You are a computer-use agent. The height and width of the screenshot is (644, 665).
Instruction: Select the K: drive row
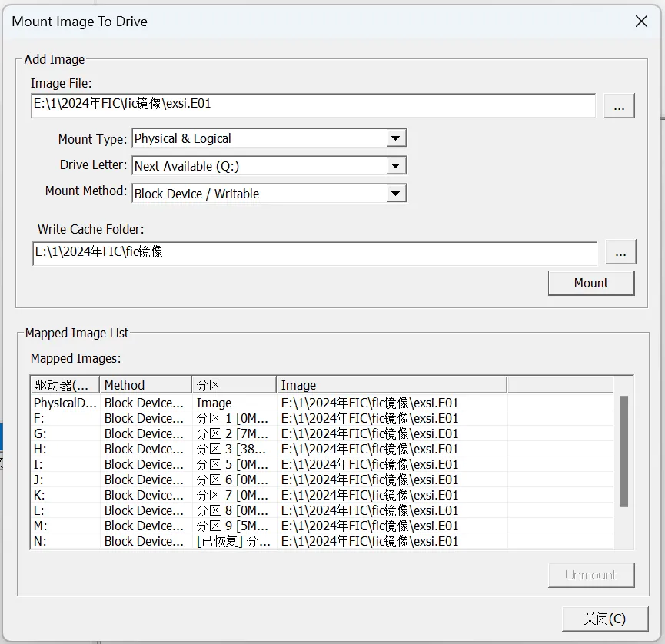click(322, 495)
